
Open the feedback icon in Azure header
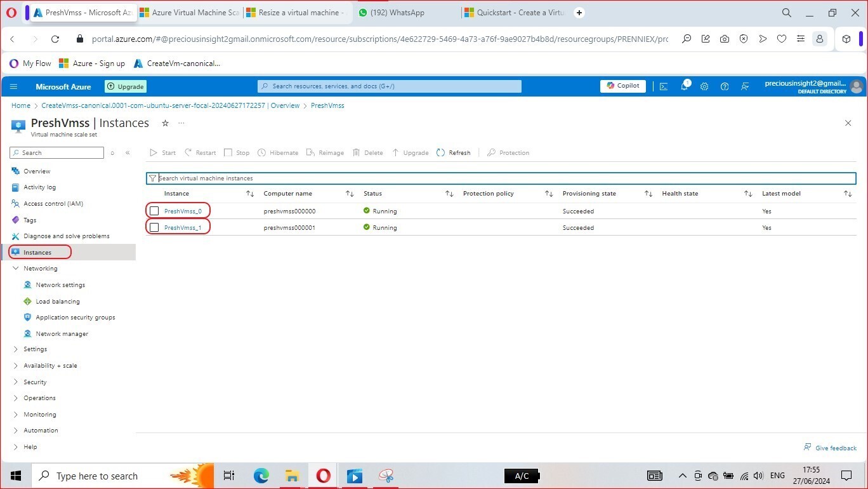pos(745,86)
